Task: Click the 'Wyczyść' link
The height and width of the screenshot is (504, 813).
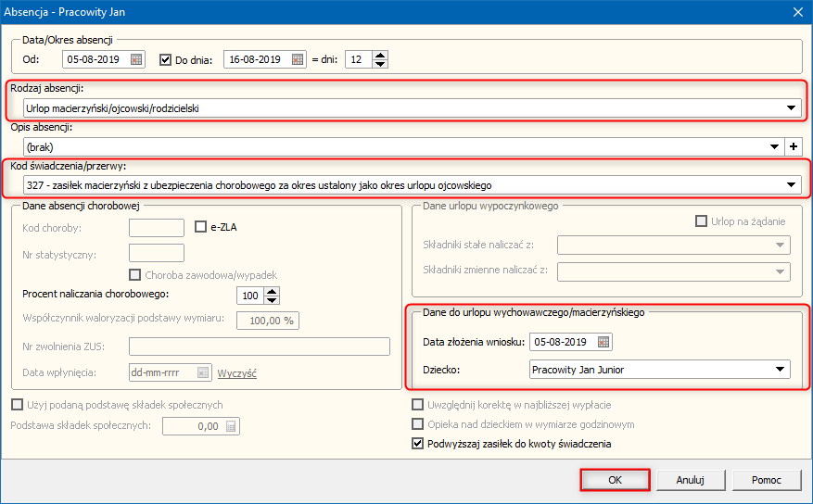Action: [x=236, y=372]
